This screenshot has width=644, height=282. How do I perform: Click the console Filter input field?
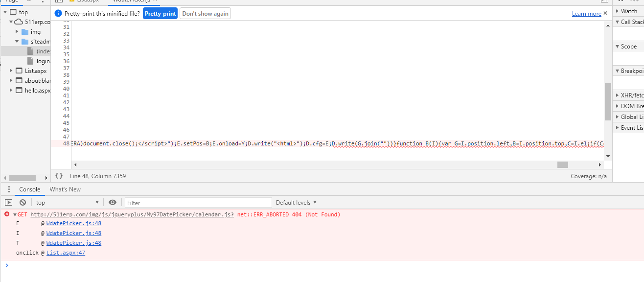coord(198,203)
